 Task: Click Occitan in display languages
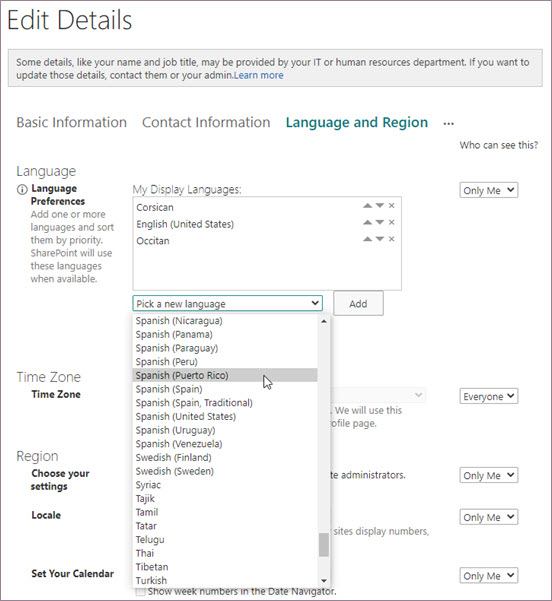pyautogui.click(x=153, y=241)
